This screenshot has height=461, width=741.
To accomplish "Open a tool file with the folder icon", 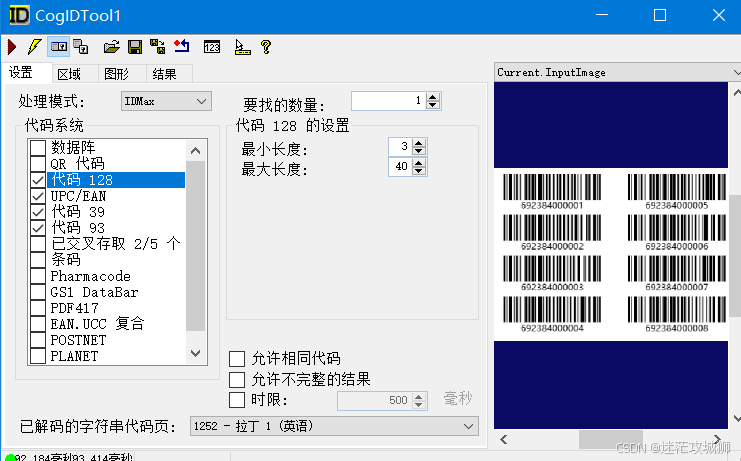I will [112, 47].
